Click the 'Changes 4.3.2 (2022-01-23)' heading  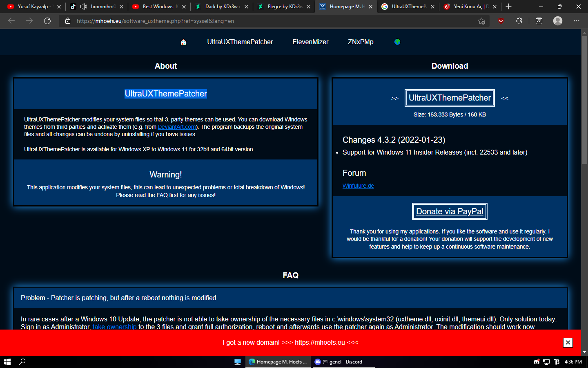click(x=394, y=140)
